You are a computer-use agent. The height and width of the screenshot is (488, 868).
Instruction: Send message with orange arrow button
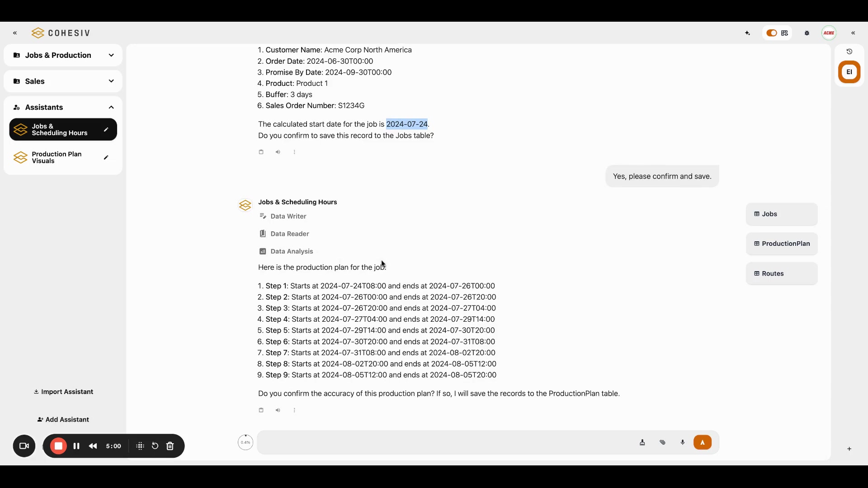[703, 443]
